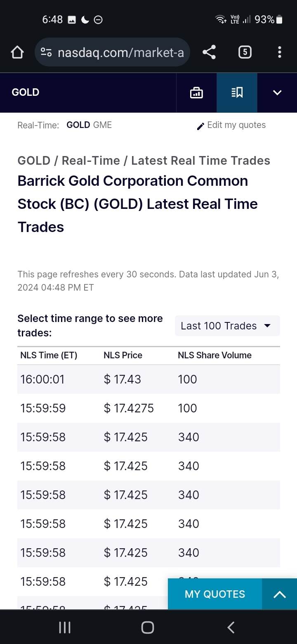Image resolution: width=297 pixels, height=644 pixels.
Task: Select GOLD in the Real-Time quotes
Action: (78, 125)
